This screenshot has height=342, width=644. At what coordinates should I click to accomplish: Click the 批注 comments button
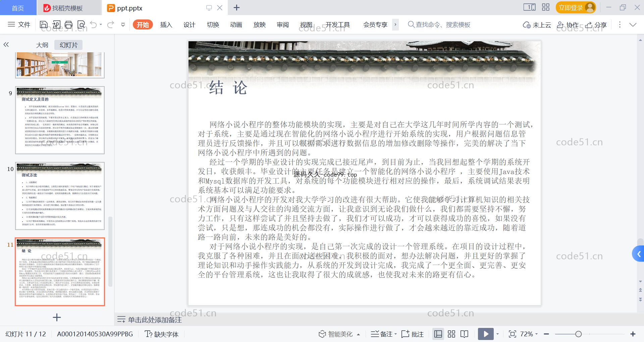coord(413,334)
